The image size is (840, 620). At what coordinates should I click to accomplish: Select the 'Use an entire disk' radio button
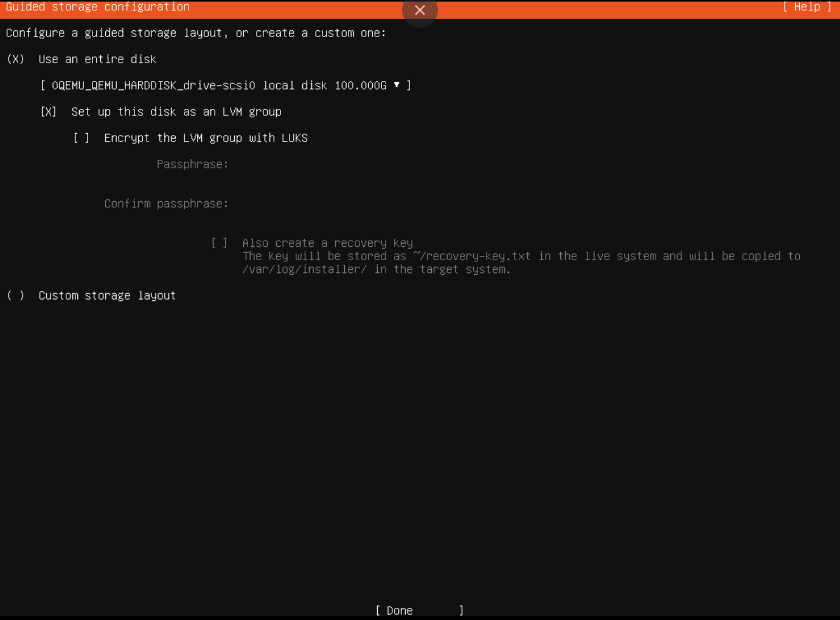pyautogui.click(x=16, y=59)
